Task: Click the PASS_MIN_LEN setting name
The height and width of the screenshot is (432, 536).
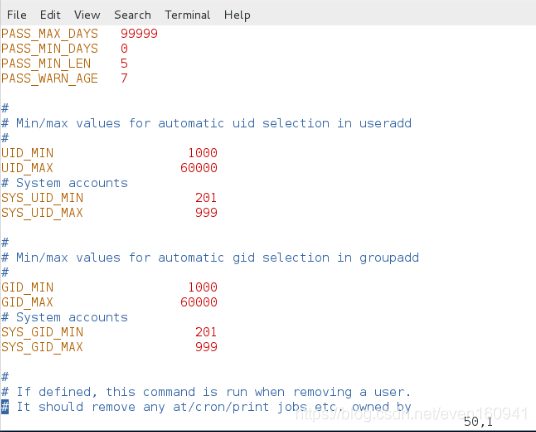Action: pyautogui.click(x=46, y=64)
